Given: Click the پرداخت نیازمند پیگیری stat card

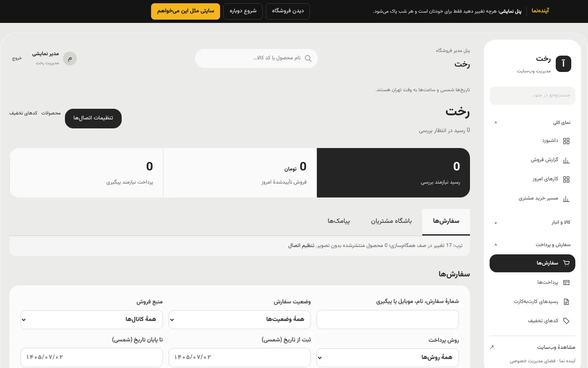Looking at the screenshot, I should coord(86,173).
